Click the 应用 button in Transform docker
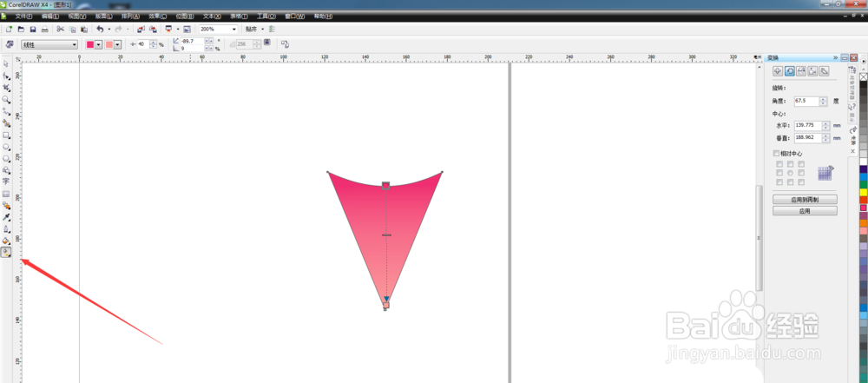868x383 pixels. (805, 211)
